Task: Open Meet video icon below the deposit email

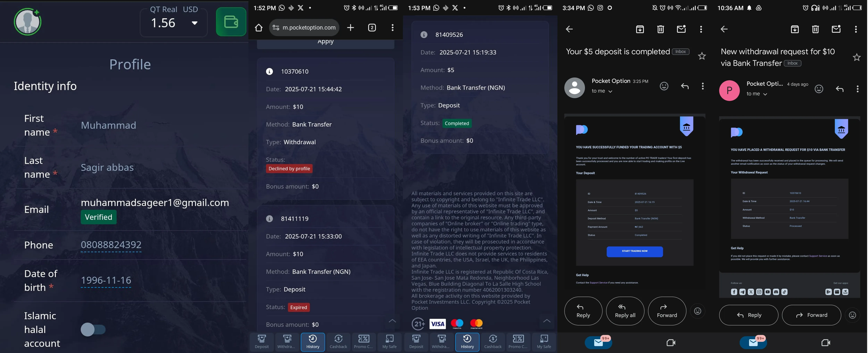Action: pyautogui.click(x=671, y=343)
